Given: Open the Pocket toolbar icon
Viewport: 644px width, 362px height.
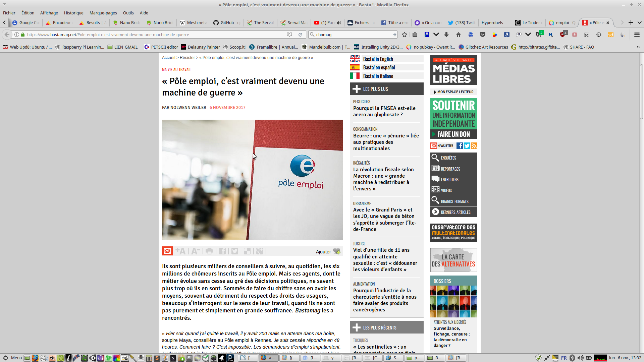Looking at the screenshot, I should click(x=483, y=35).
